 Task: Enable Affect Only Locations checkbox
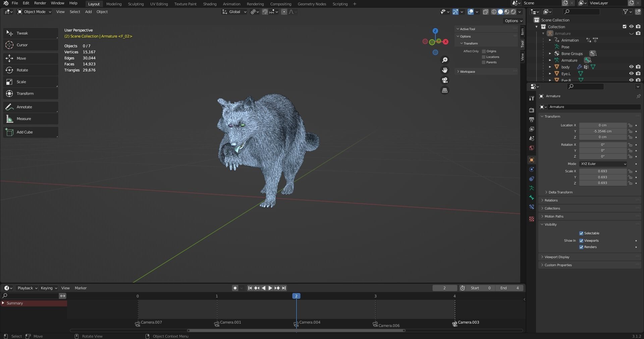484,57
